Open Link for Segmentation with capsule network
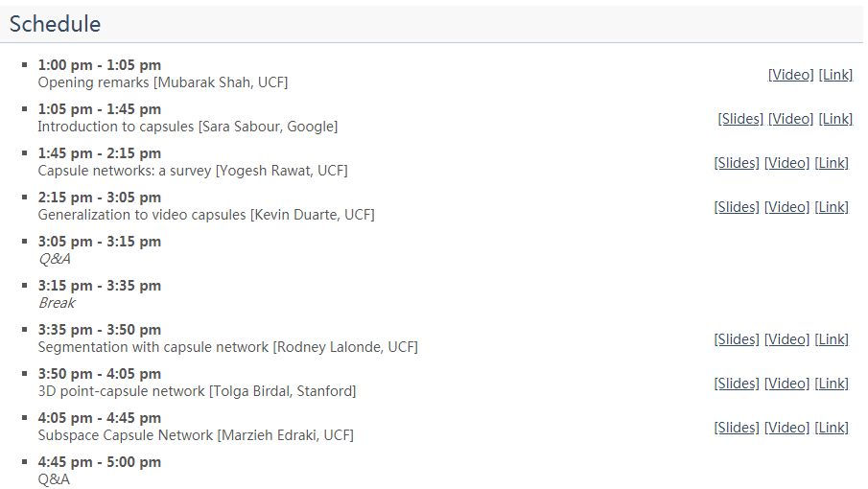Viewport: 868px width, 489px height. (832, 339)
